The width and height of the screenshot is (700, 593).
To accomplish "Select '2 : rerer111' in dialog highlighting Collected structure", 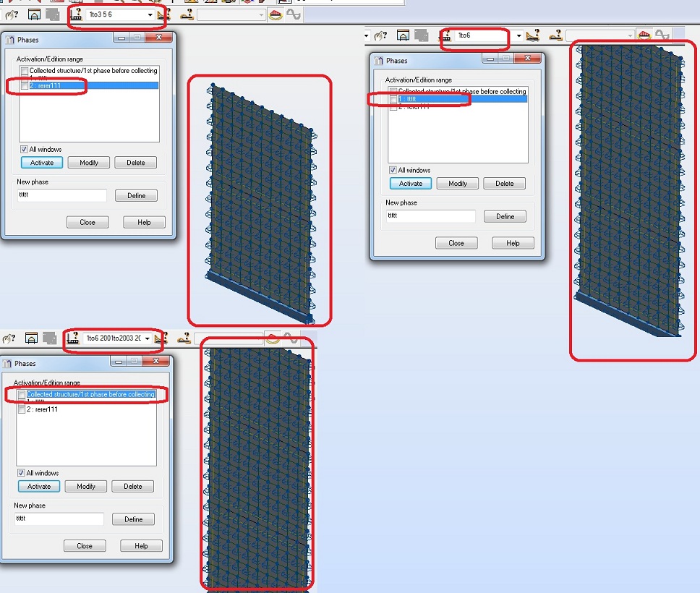I will click(42, 409).
